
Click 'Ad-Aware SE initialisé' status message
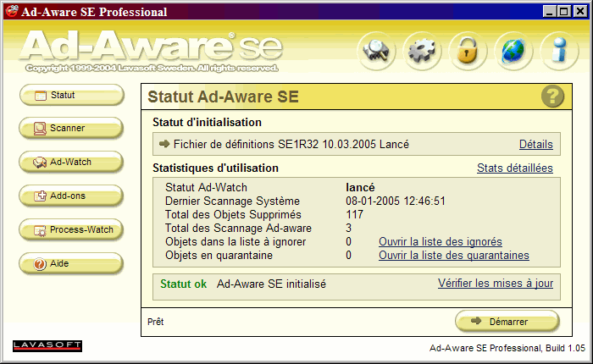tap(271, 284)
